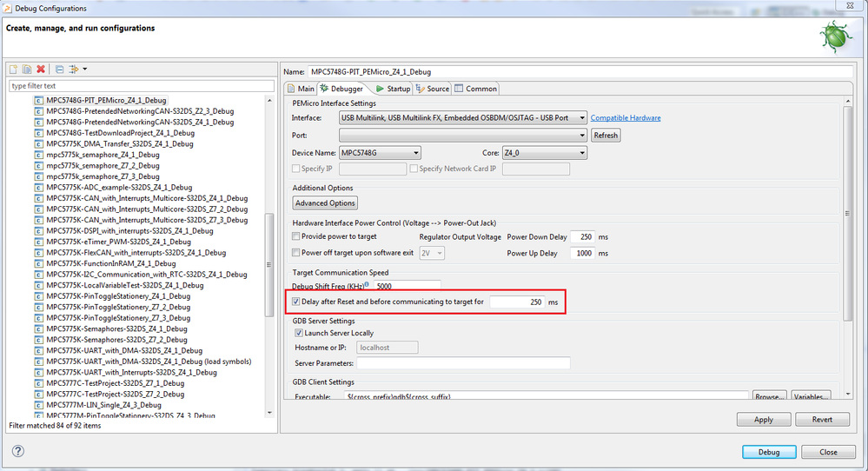Open the Device Name dropdown
The width and height of the screenshot is (868, 471).
(x=380, y=153)
